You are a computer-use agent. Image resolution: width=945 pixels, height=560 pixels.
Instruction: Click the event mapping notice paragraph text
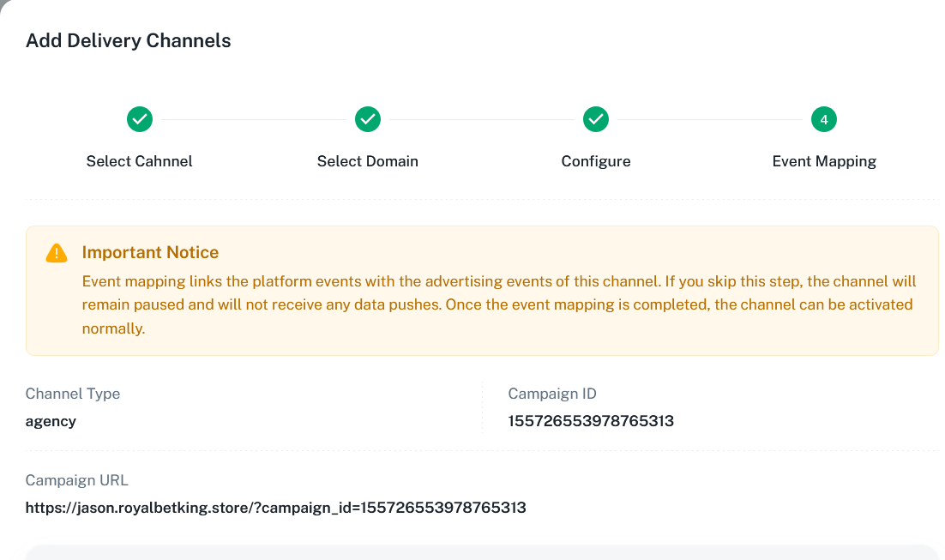click(497, 304)
